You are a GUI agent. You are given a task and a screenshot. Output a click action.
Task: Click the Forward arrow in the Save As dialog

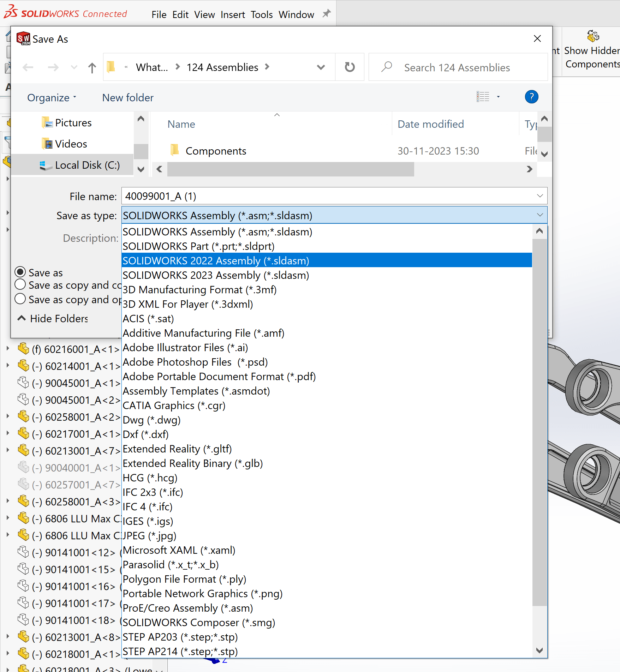point(53,67)
